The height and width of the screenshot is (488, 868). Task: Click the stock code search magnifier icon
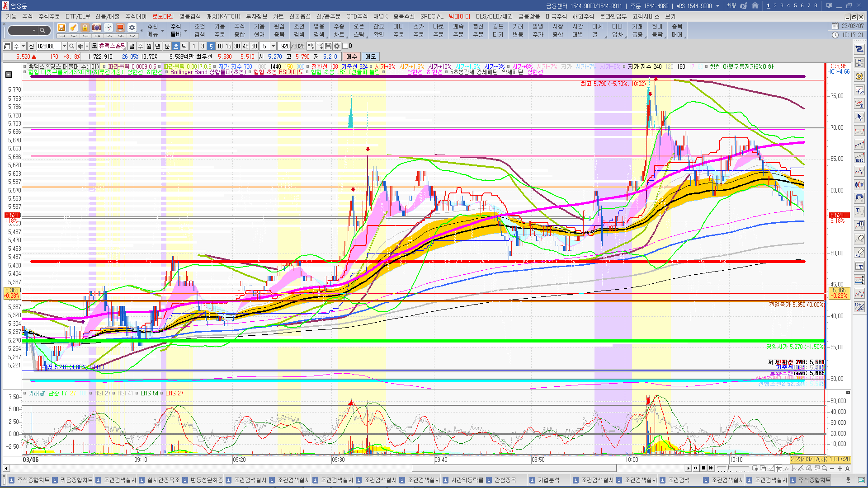71,46
